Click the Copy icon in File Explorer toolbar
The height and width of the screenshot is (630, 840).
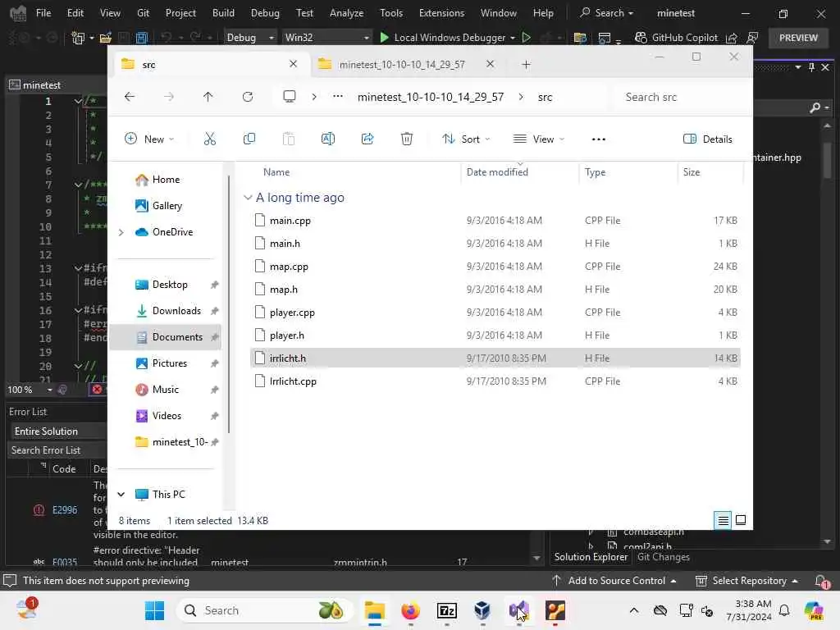pos(249,139)
